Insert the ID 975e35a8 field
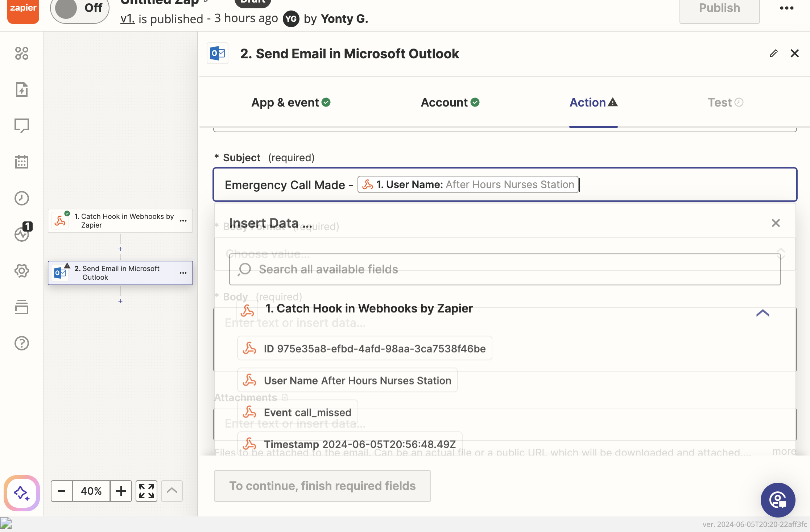 (x=365, y=348)
